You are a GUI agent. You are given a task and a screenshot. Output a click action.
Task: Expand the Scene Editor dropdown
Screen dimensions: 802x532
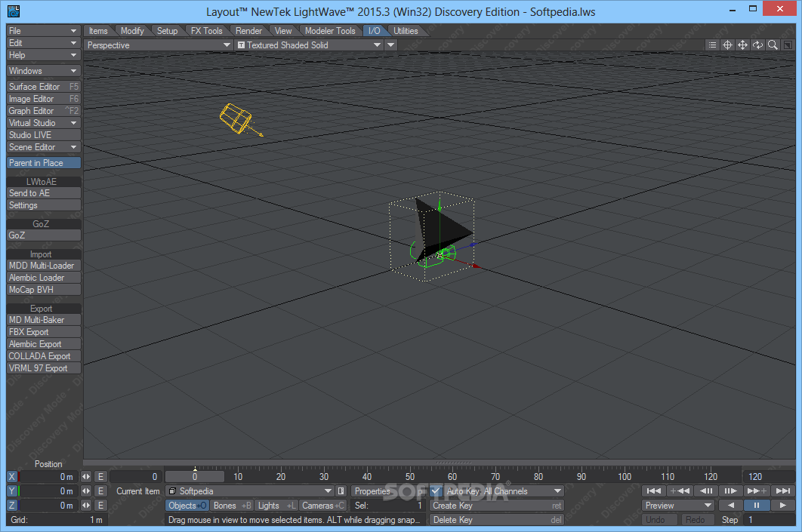(44, 146)
